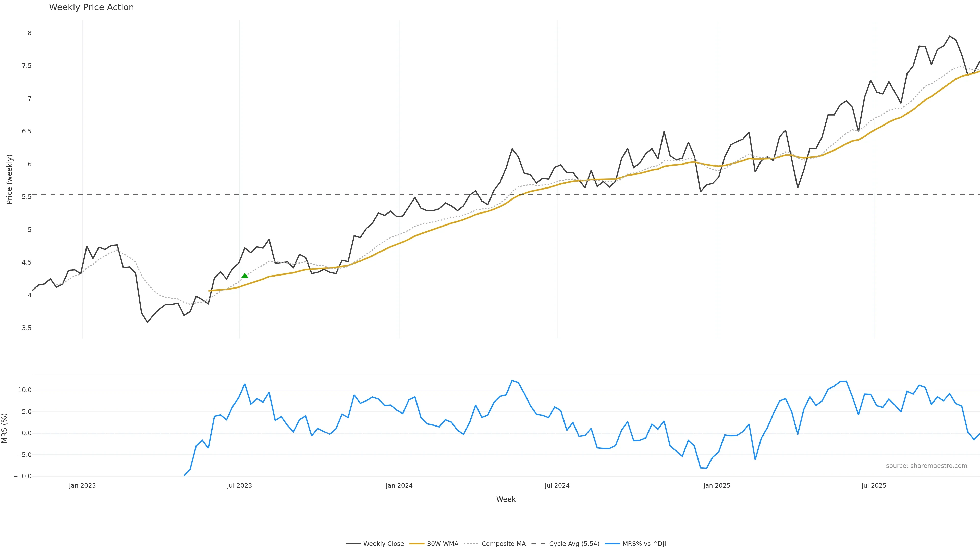Click the "Week" x-axis title

(x=506, y=499)
